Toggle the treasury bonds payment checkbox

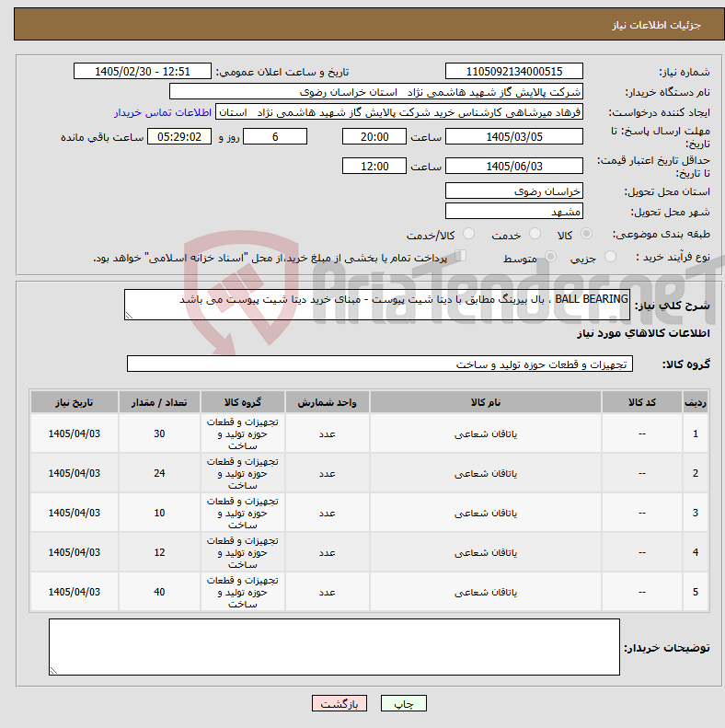click(x=460, y=255)
